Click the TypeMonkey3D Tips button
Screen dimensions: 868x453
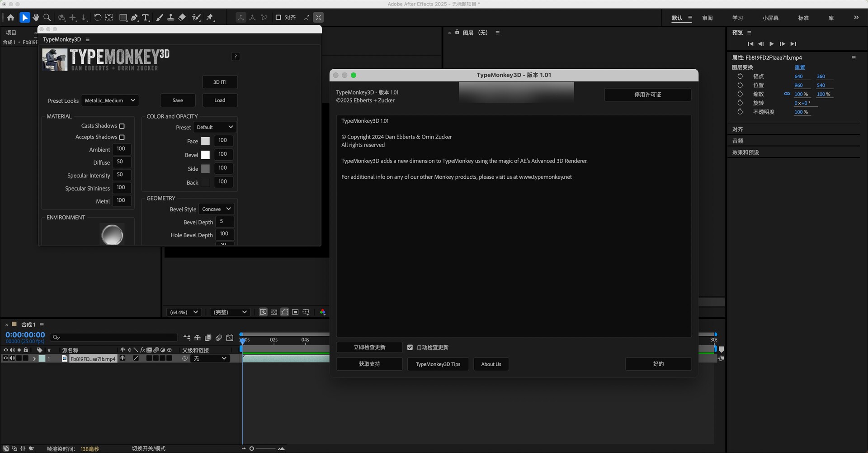[x=438, y=364]
